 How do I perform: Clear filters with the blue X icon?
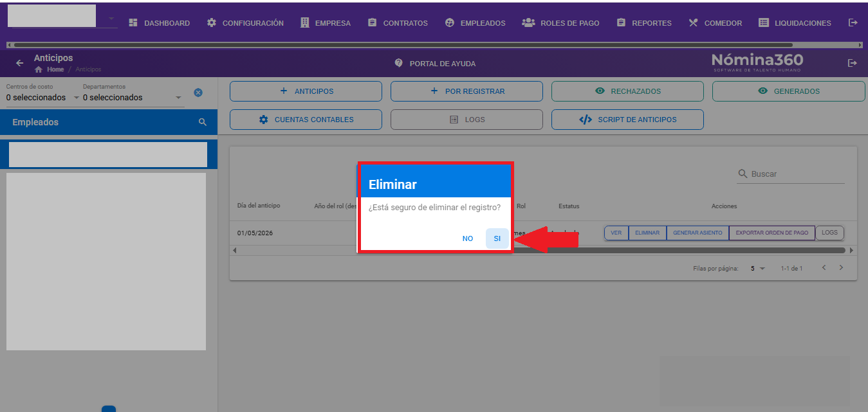pos(198,93)
